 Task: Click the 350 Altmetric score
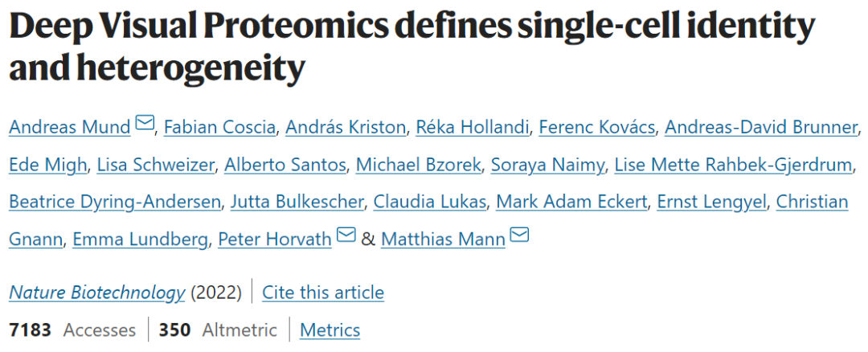click(217, 329)
